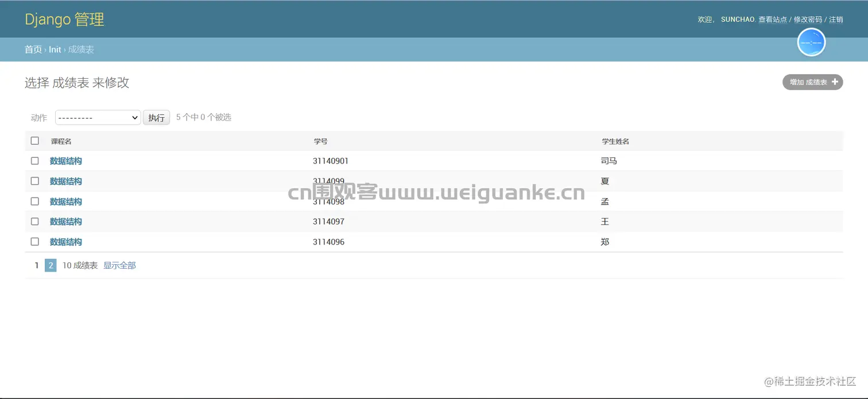Image resolution: width=868 pixels, height=399 pixels.
Task: Click the student number 31140901 cell
Action: tap(331, 161)
